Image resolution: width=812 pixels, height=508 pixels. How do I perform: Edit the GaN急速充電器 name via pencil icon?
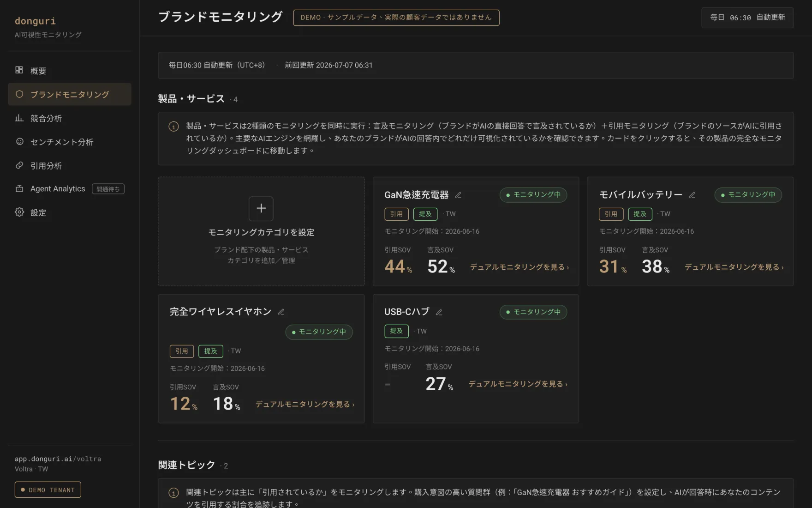458,195
